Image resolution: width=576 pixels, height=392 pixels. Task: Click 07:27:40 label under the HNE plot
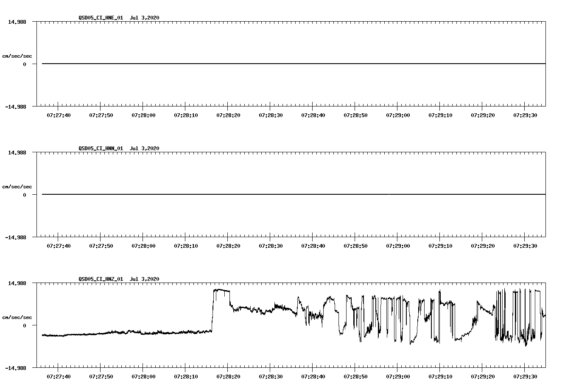coord(59,115)
